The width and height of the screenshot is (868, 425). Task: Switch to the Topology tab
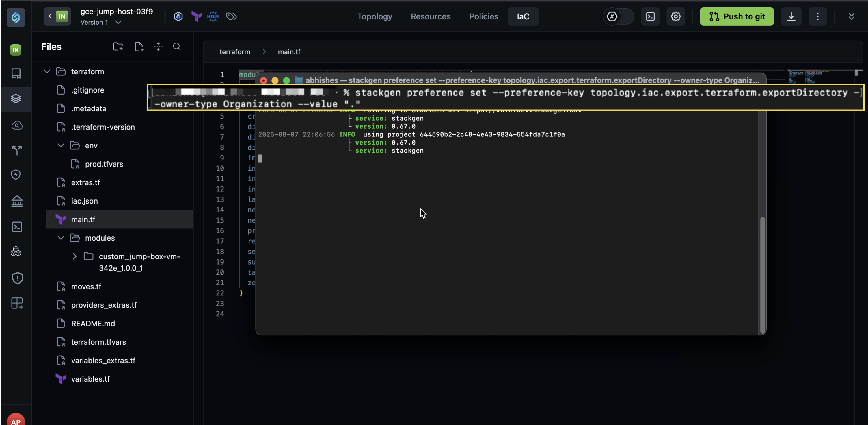coord(374,16)
